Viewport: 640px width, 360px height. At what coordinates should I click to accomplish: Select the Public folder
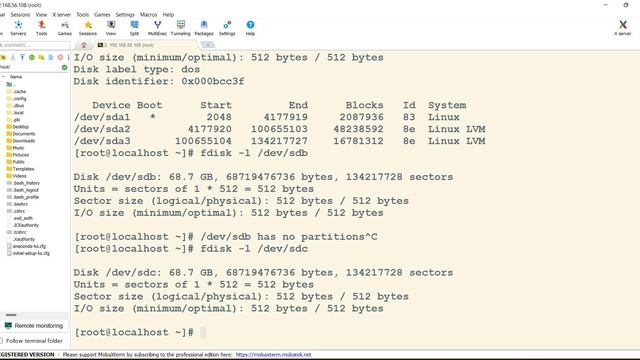pos(16,162)
